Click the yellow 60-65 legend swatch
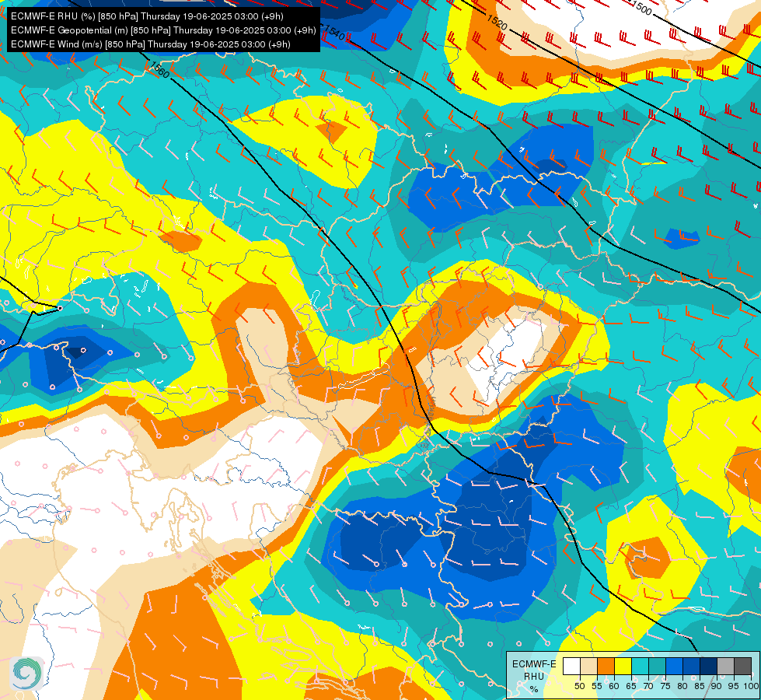This screenshot has width=761, height=700. (x=623, y=666)
